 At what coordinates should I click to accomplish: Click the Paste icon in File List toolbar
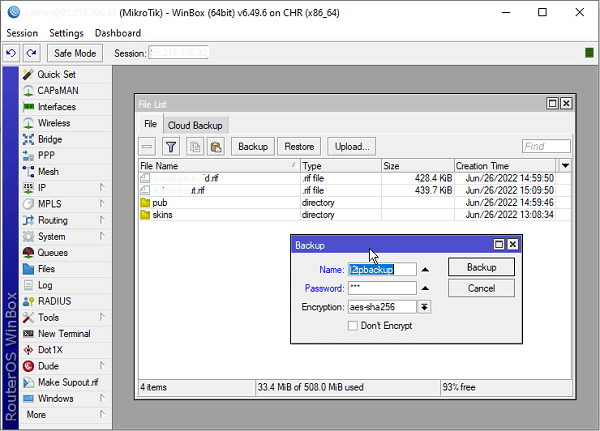pyautogui.click(x=216, y=147)
